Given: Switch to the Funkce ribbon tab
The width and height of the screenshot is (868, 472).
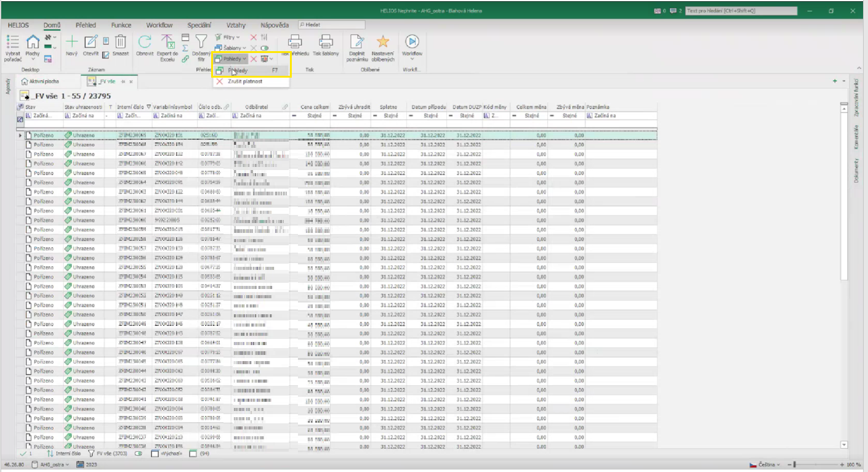Looking at the screenshot, I should click(x=121, y=25).
